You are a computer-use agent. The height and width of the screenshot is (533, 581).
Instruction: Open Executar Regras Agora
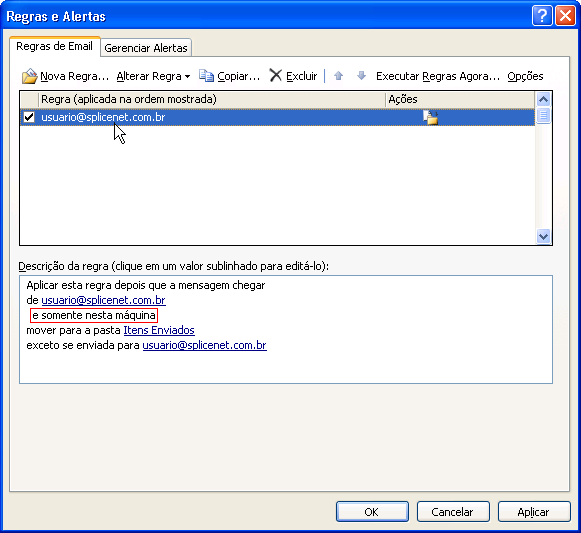[x=438, y=76]
